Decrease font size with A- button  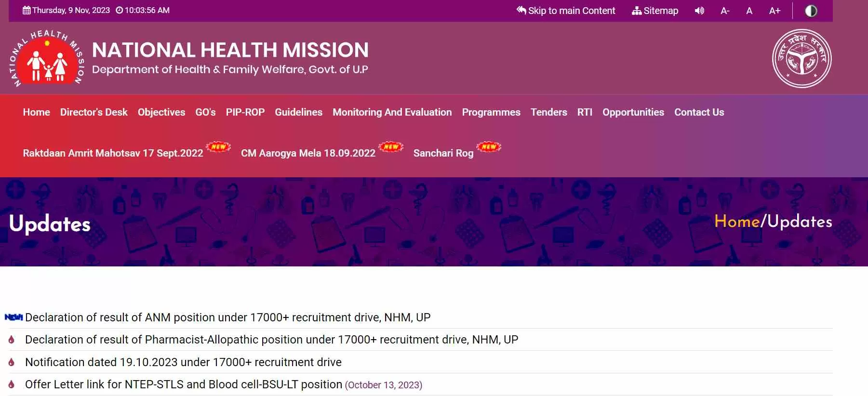[x=725, y=11]
